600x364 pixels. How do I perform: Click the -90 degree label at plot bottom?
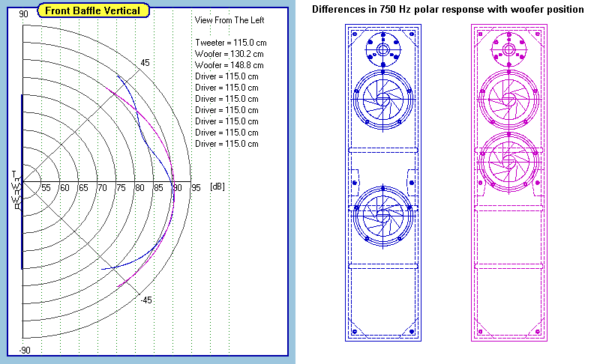[x=25, y=351]
